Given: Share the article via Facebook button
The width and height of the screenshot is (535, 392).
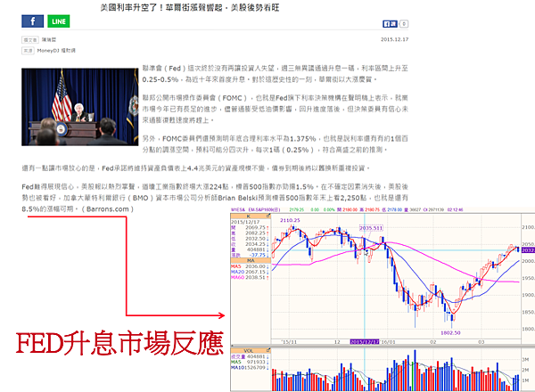Looking at the screenshot, I should pyautogui.click(x=32, y=21).
